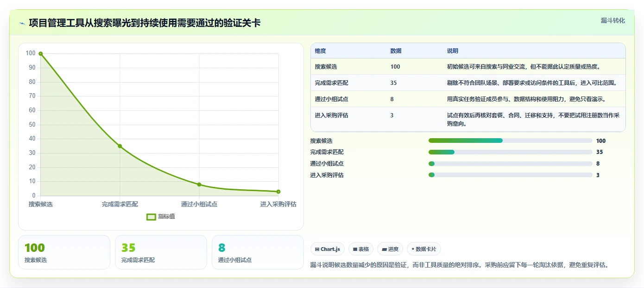
Task: Click the 说明 column header
Action: point(452,51)
